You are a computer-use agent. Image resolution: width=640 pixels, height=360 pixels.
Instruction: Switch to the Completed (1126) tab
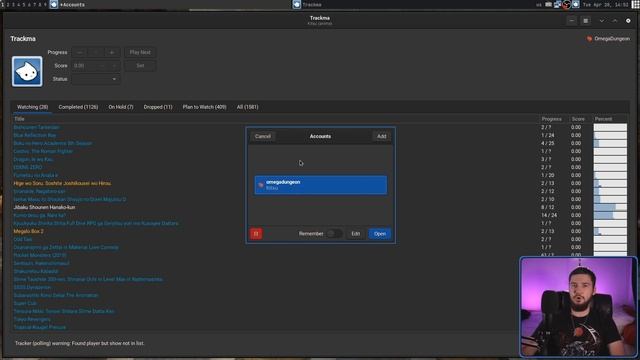pyautogui.click(x=78, y=107)
